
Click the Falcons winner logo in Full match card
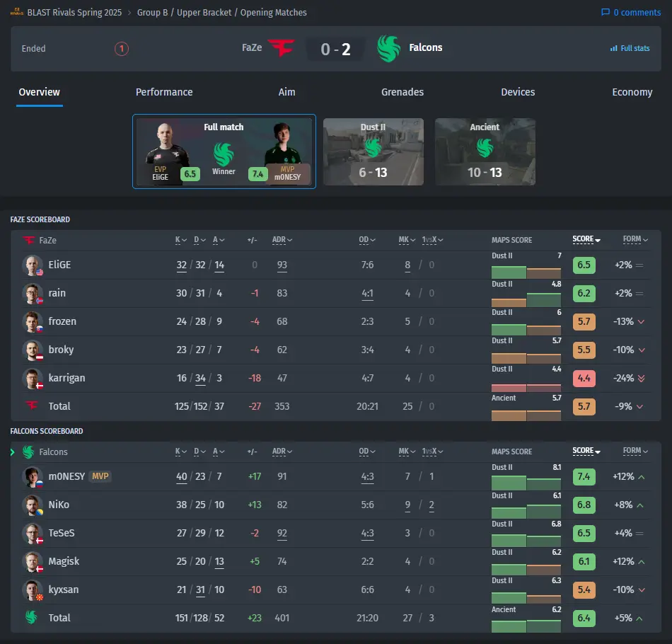[224, 154]
